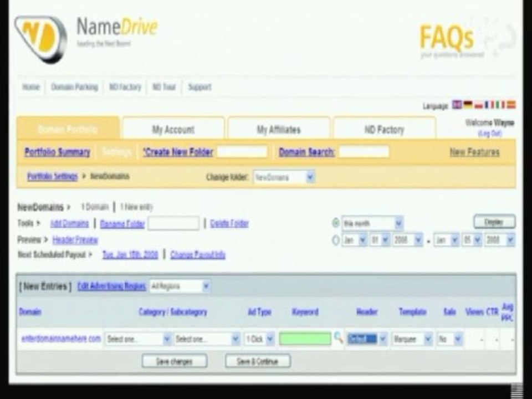The image size is (532, 399).
Task: Open ND Tour in top navigation
Action: click(x=164, y=87)
